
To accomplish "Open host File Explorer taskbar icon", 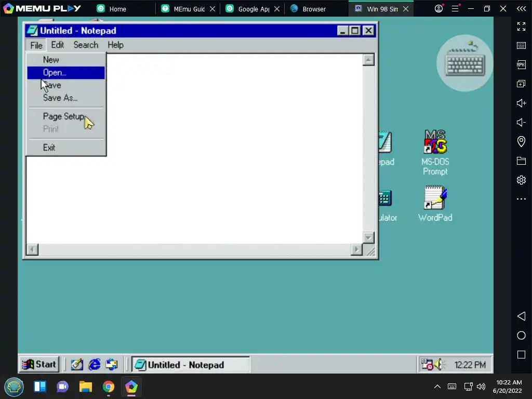I will tap(86, 387).
